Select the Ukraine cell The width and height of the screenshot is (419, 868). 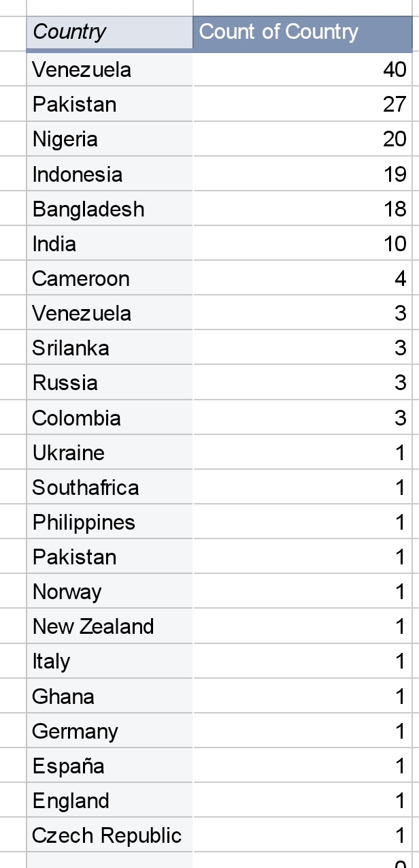click(x=109, y=453)
